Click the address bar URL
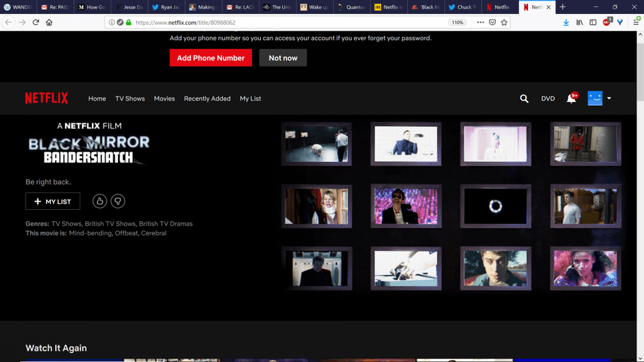Viewport: 644px width, 362px height. 185,23
